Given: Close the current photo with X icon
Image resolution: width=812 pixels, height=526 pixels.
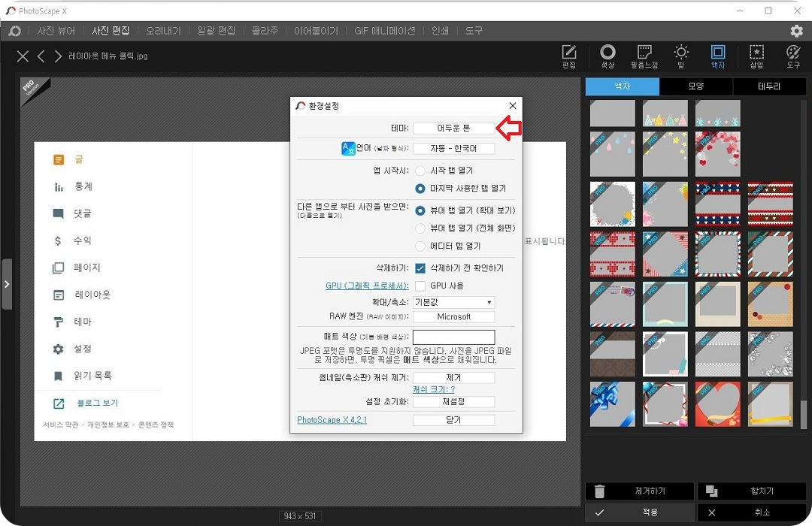Looking at the screenshot, I should pyautogui.click(x=23, y=56).
